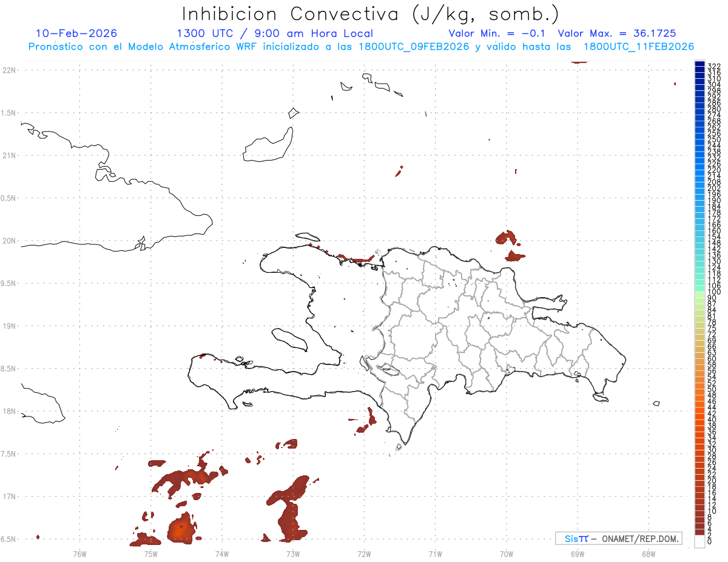Click the '72W' longitude label
This screenshot has height=562, width=728.
(364, 553)
